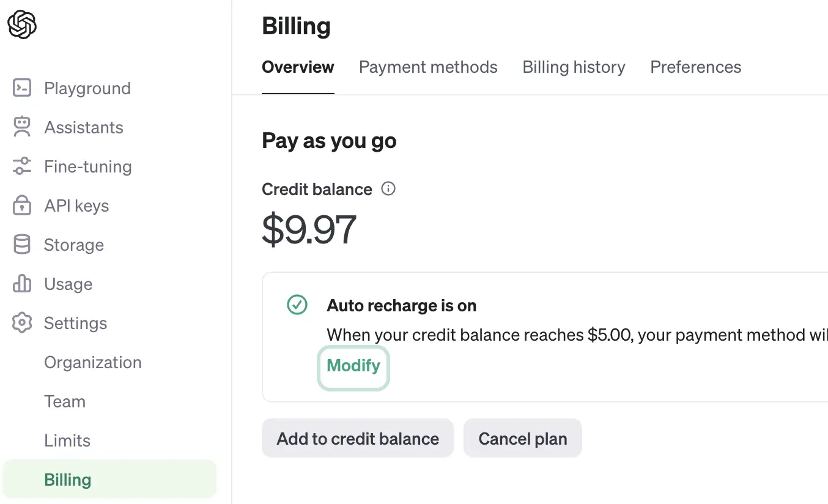Screen dimensions: 828x504
Task: Click the Usage bar chart icon
Action: [22, 284]
